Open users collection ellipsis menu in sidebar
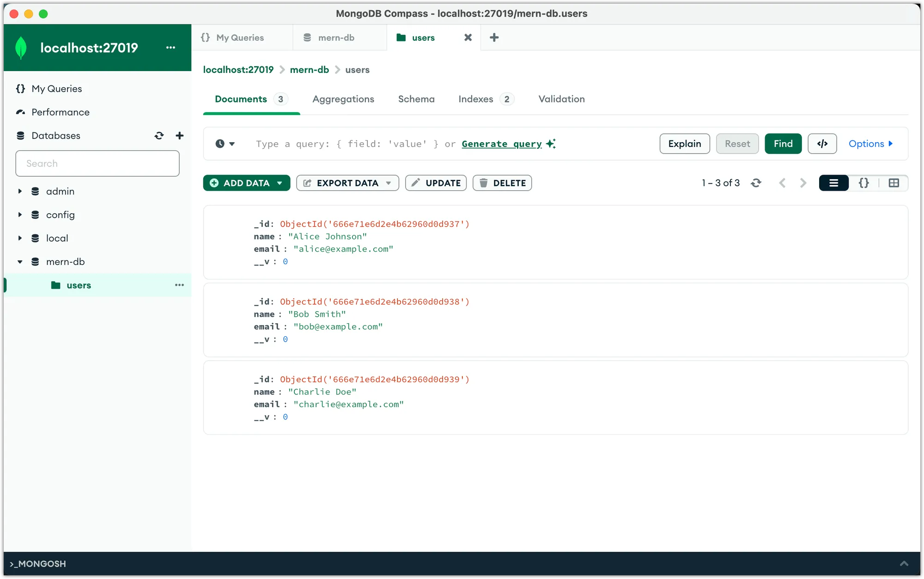924x579 pixels. point(179,285)
